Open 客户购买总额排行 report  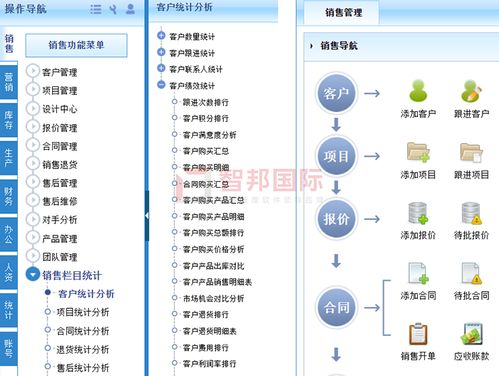click(x=213, y=233)
